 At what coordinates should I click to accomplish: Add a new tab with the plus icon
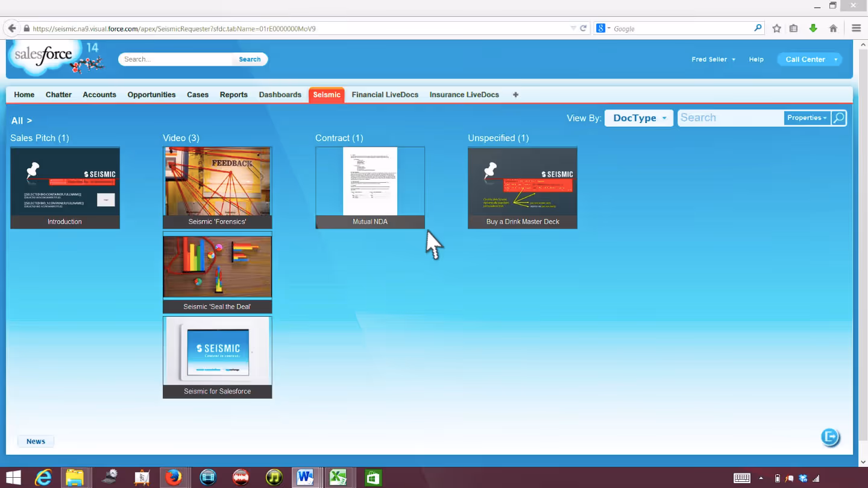pyautogui.click(x=515, y=95)
